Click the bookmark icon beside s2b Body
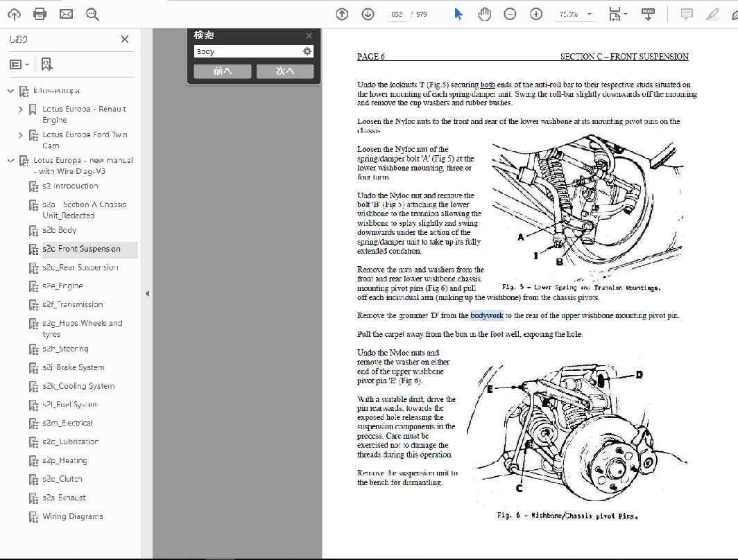The image size is (738, 560). 34,231
